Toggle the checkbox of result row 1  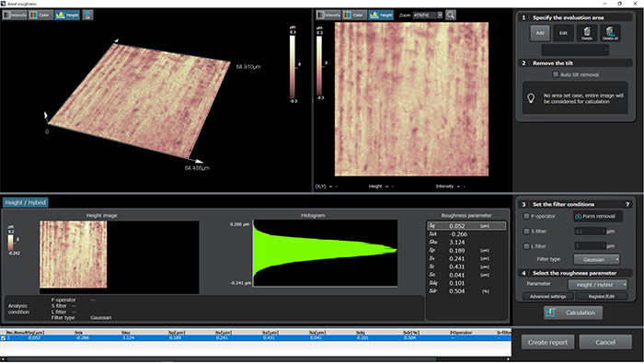click(4, 338)
